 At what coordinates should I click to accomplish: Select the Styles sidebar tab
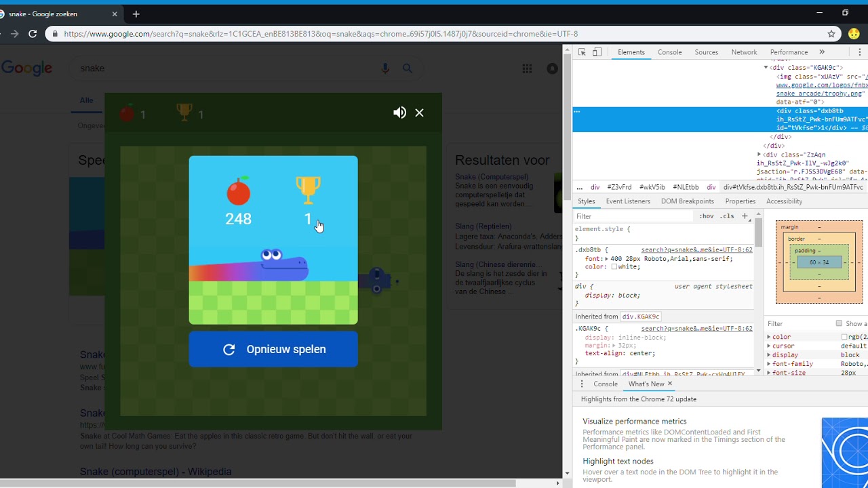pos(587,201)
